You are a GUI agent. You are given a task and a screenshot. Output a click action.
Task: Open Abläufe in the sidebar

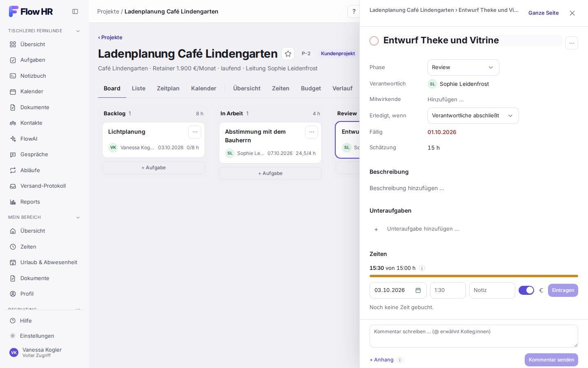click(x=45, y=170)
